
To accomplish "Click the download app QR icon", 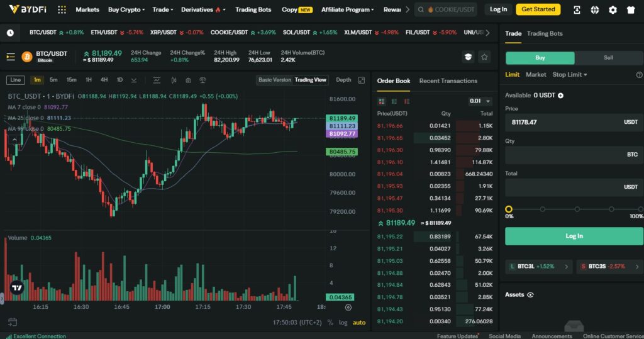I will coord(577,9).
